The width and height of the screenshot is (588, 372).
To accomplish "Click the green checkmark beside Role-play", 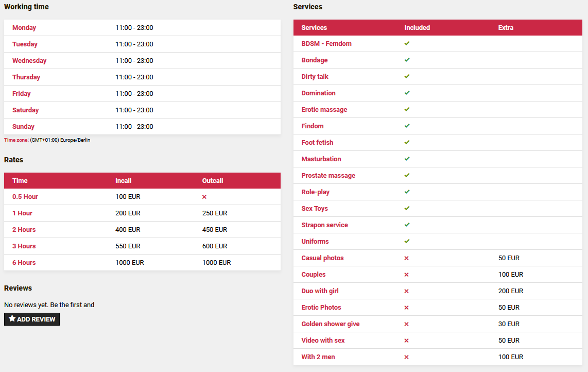I will pos(407,192).
